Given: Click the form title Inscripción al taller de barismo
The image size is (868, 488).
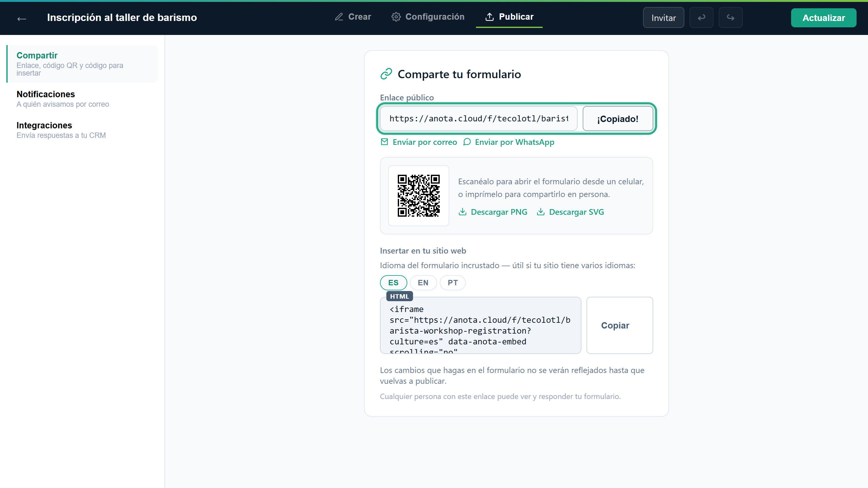Looking at the screenshot, I should [122, 17].
